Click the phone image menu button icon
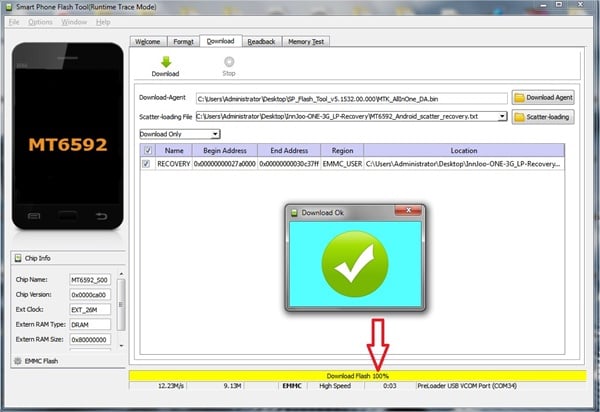The width and height of the screenshot is (600, 412). [34, 216]
